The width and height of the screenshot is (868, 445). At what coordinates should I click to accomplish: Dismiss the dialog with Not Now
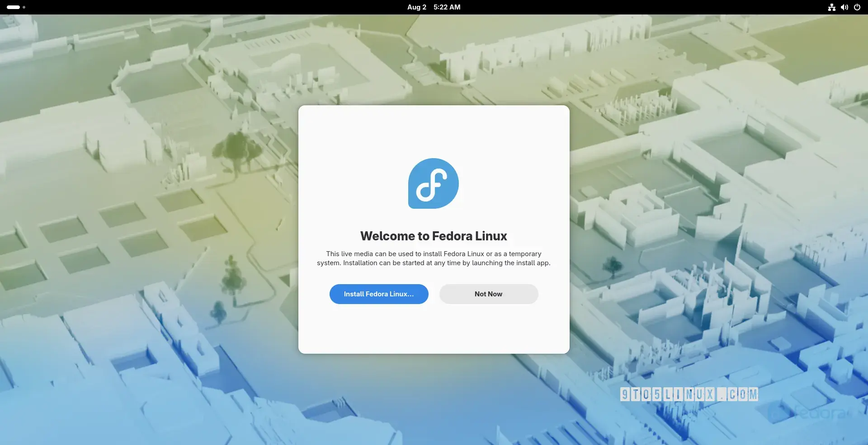point(489,294)
